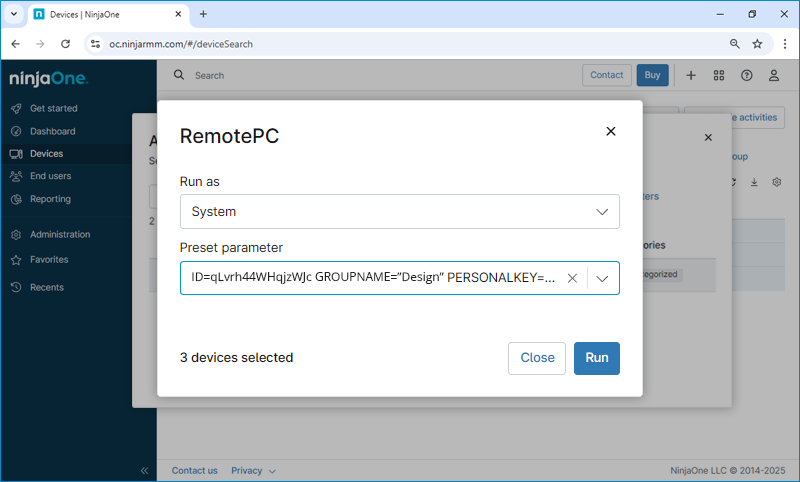Open the Chrome three-dot menu
The width and height of the screenshot is (800, 482).
click(785, 44)
